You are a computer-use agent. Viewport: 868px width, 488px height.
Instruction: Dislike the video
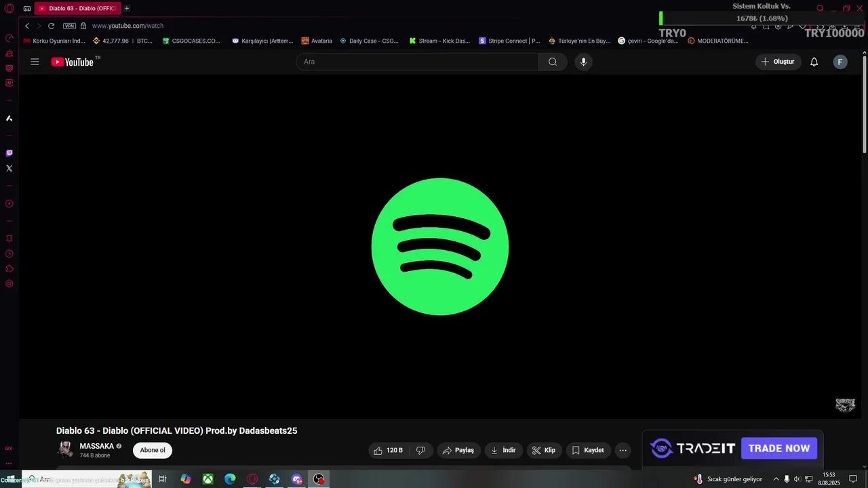420,450
